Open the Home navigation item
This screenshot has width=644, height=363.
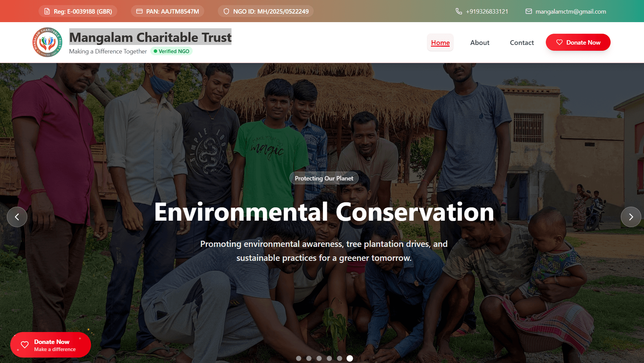(440, 43)
